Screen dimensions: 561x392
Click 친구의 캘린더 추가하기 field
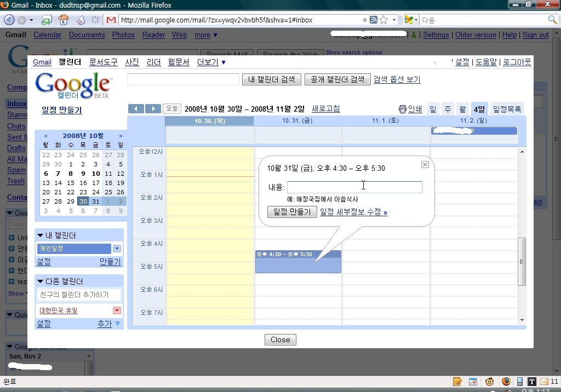pyautogui.click(x=79, y=295)
